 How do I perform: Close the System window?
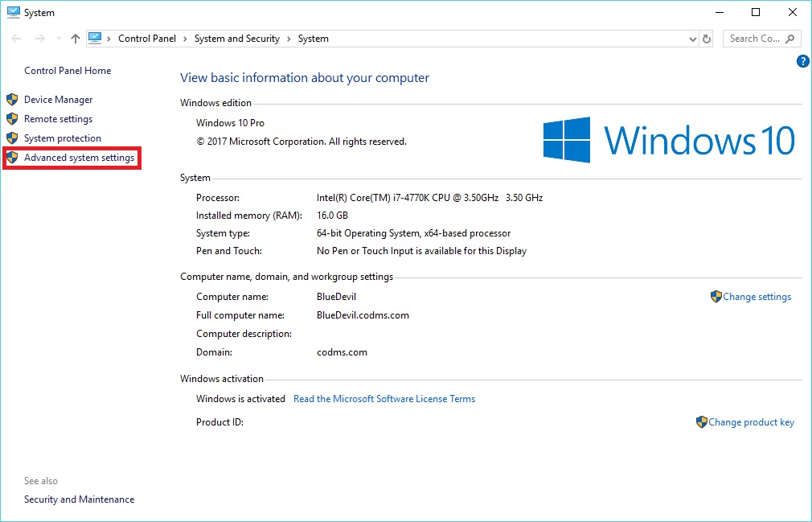coord(793,12)
